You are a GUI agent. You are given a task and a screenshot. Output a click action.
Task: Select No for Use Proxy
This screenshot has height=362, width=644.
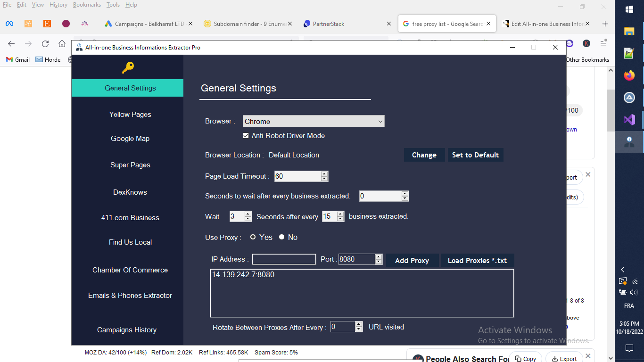point(281,237)
